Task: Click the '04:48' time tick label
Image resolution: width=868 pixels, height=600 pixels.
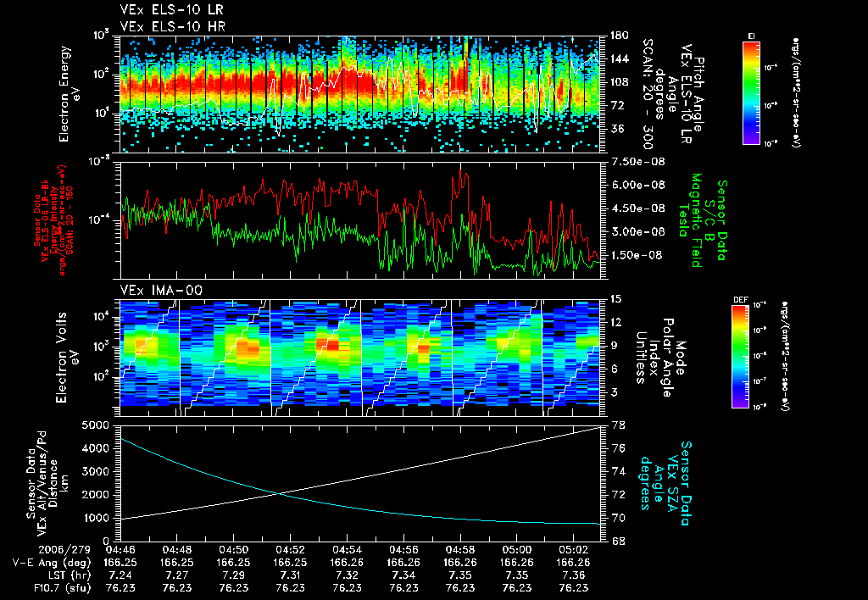Action: 176,550
